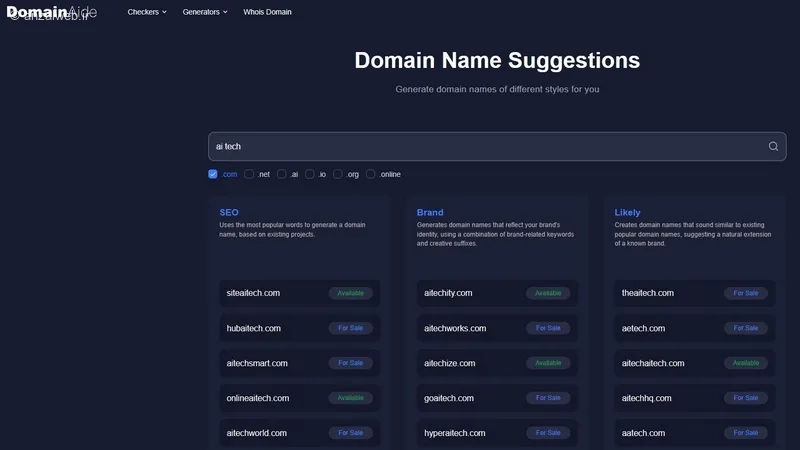Open aitechity.com suggestion
The width and height of the screenshot is (800, 450).
tap(448, 293)
